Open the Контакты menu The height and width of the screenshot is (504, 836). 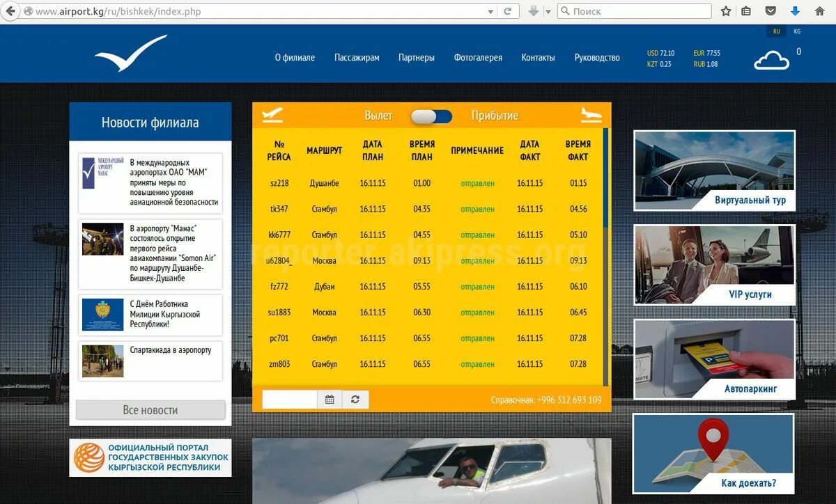click(x=538, y=58)
